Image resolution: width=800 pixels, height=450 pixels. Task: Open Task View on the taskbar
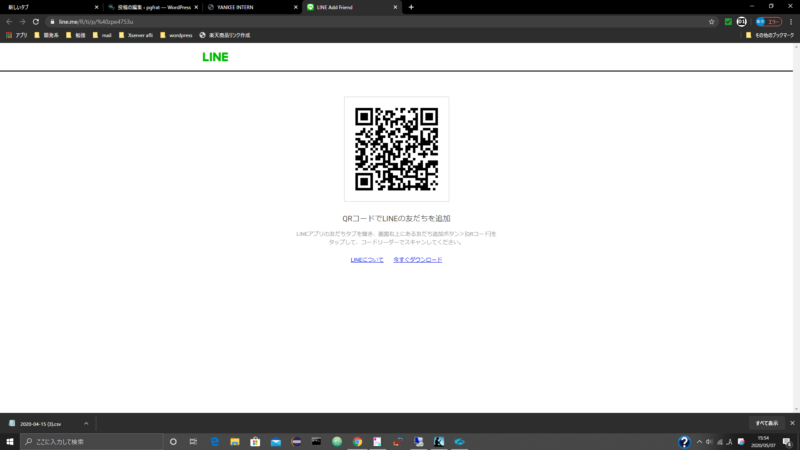(193, 441)
